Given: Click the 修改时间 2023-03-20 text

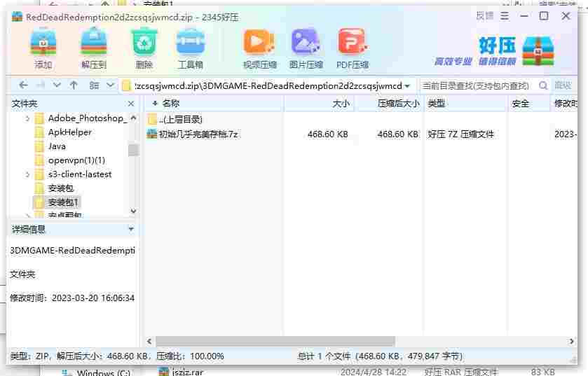Looking at the screenshot, I should 72,298.
